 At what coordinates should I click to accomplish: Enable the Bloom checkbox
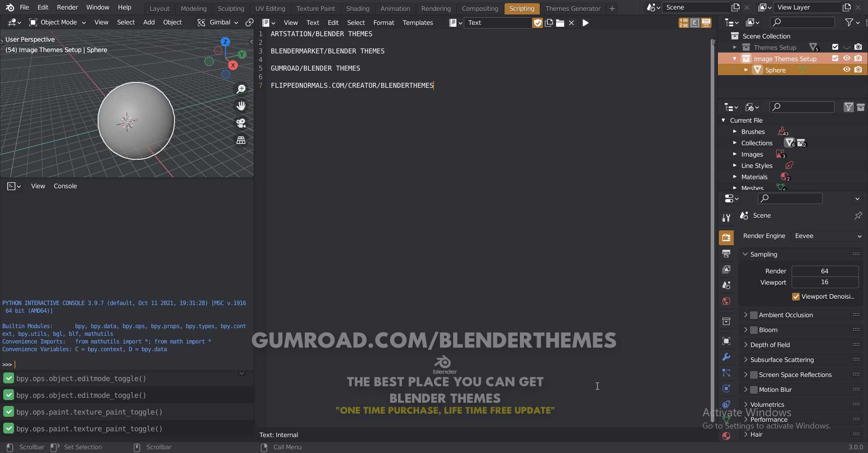click(x=754, y=330)
